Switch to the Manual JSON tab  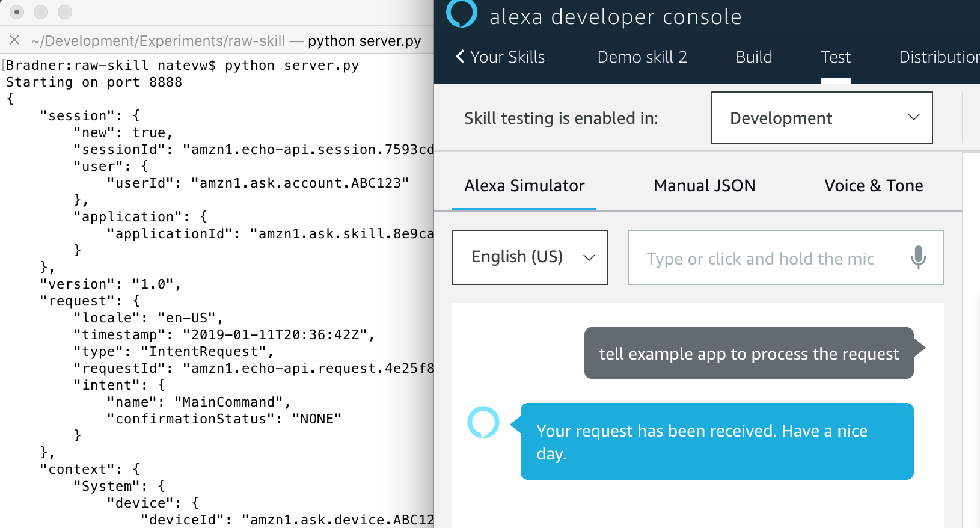pos(705,186)
